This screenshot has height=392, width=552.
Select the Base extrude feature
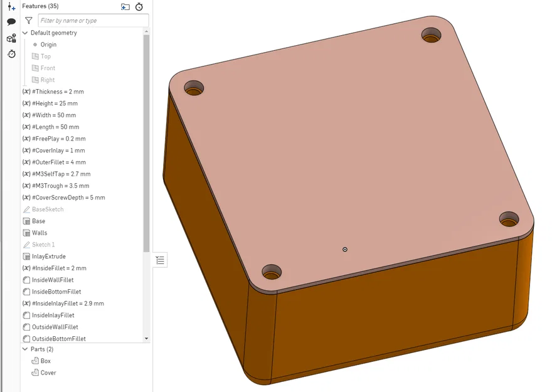click(x=34, y=221)
